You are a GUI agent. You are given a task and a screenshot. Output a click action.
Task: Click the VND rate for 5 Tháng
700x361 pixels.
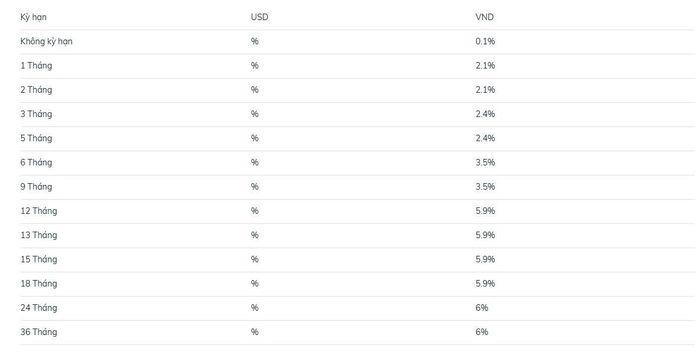coord(485,138)
